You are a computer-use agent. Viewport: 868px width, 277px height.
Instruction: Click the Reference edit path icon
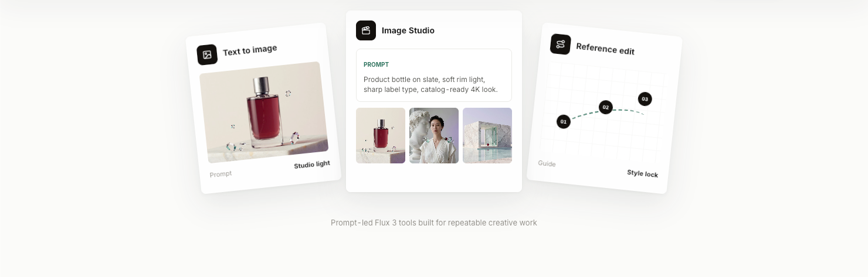tap(561, 45)
